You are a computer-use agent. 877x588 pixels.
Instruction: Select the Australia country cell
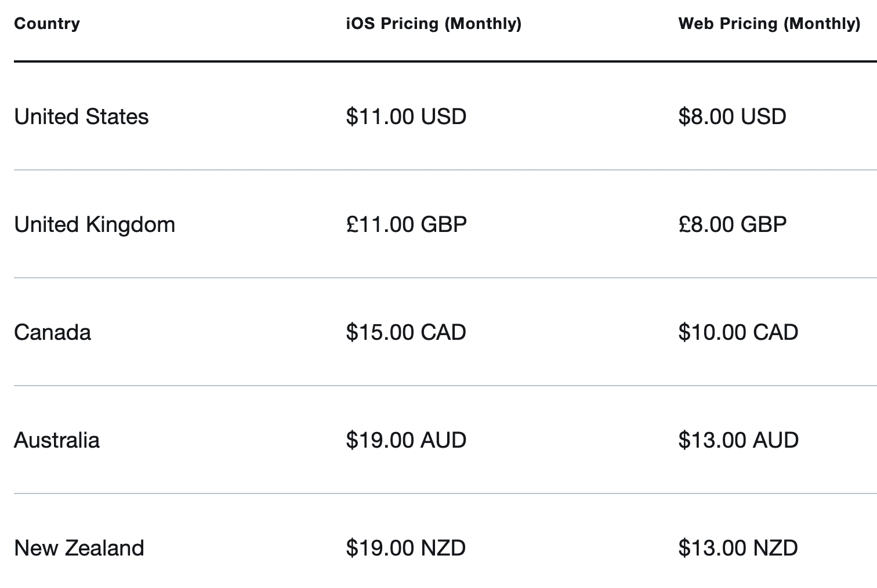[x=57, y=440]
